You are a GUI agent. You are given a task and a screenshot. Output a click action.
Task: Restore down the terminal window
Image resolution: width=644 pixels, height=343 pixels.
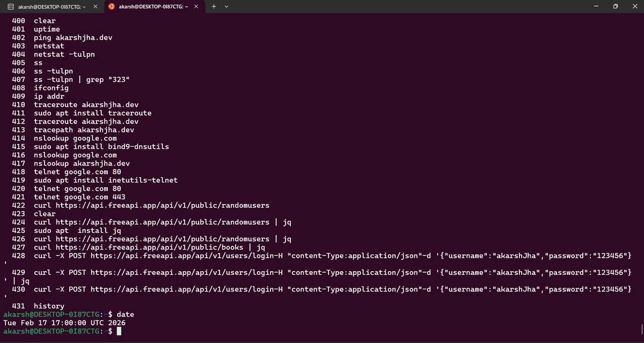click(x=616, y=7)
